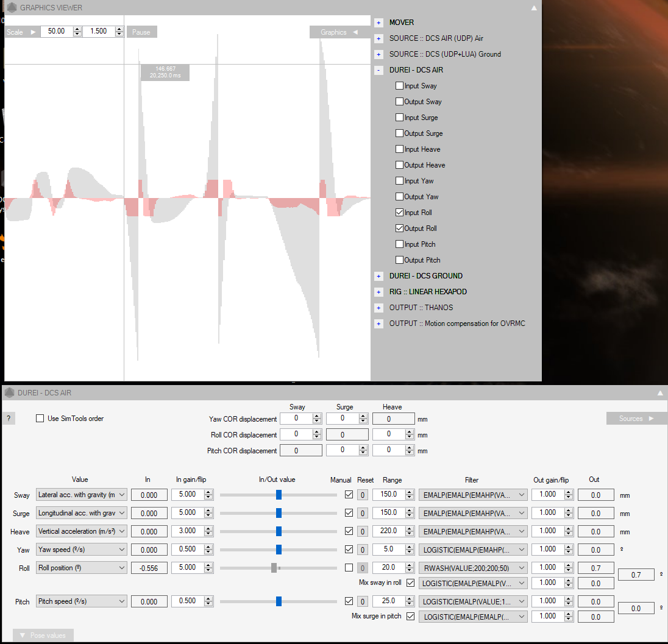Increase Yaw Out gain stepper

568,547
